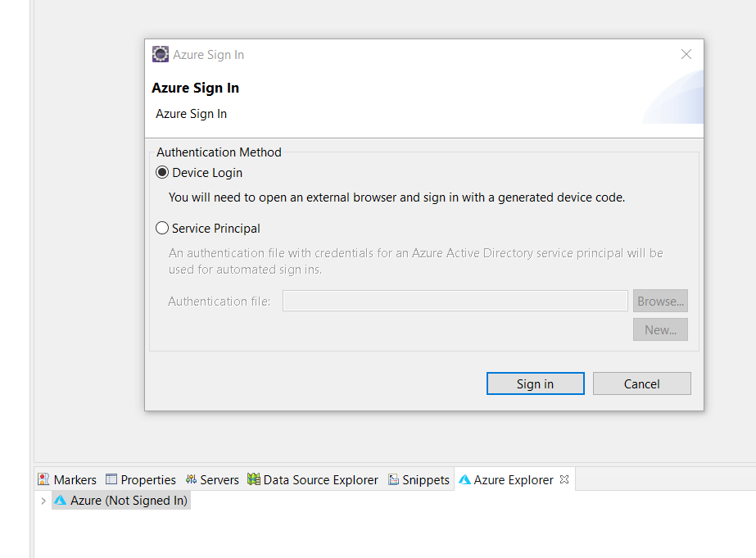Dismiss the dialog with the X button
Image resolution: width=756 pixels, height=558 pixels.
click(x=686, y=54)
